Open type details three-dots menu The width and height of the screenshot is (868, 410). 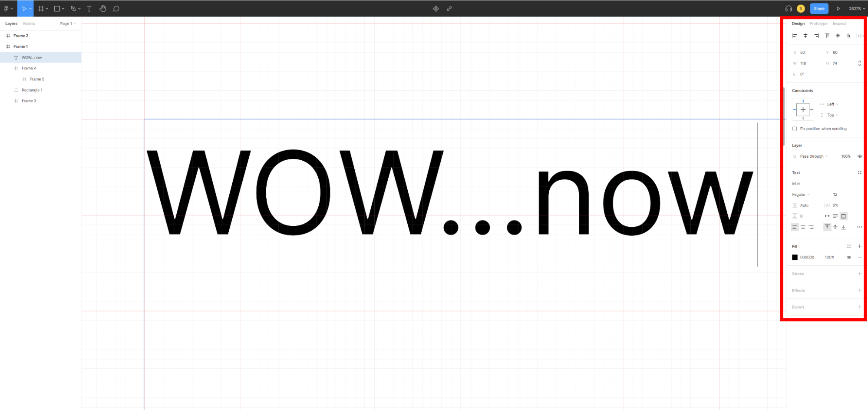click(x=860, y=227)
